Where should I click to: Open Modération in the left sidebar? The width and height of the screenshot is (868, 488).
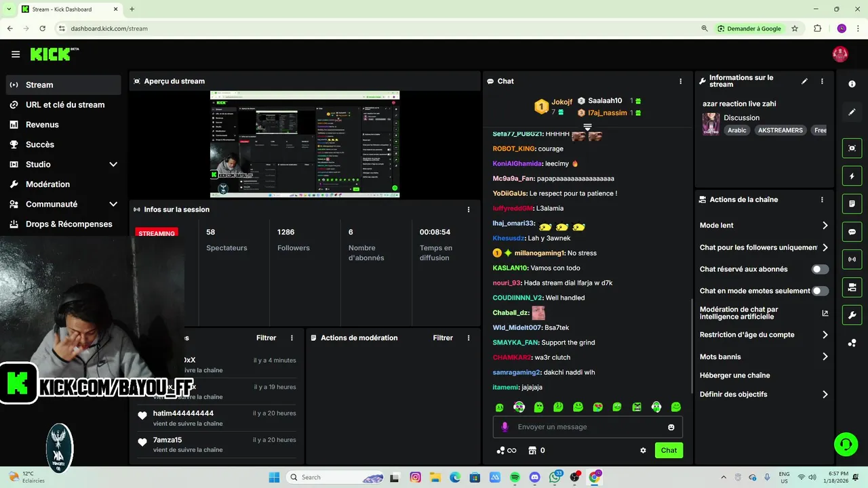[64, 184]
